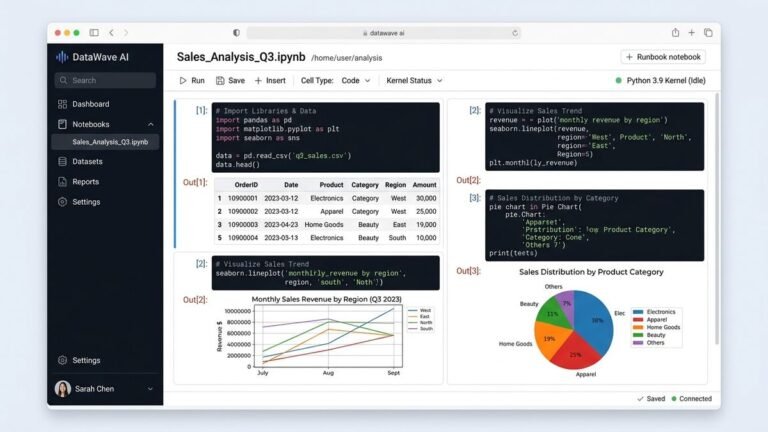Click the Import Libraries code cell [1]

(x=326, y=137)
